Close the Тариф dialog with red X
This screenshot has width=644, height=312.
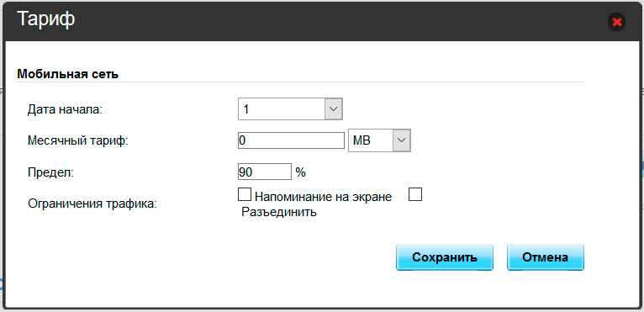616,22
